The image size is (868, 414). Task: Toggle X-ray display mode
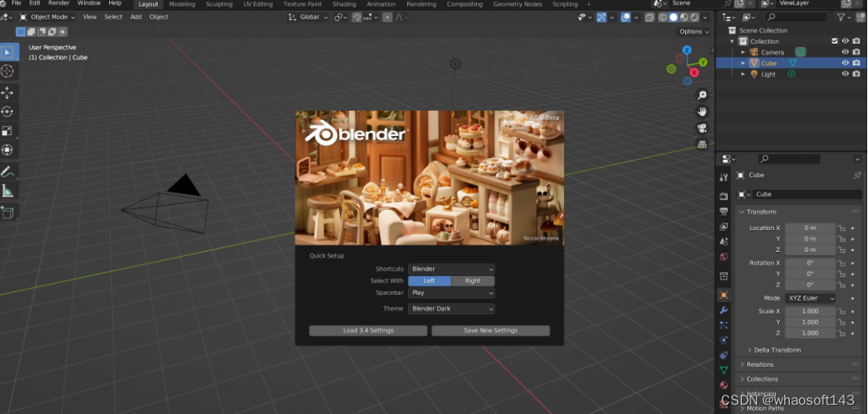650,17
